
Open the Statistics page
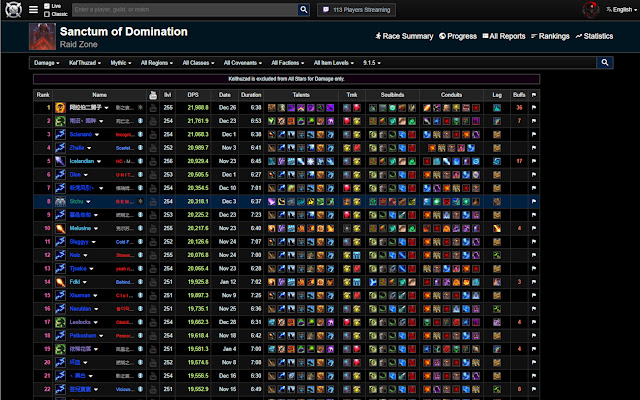[594, 36]
